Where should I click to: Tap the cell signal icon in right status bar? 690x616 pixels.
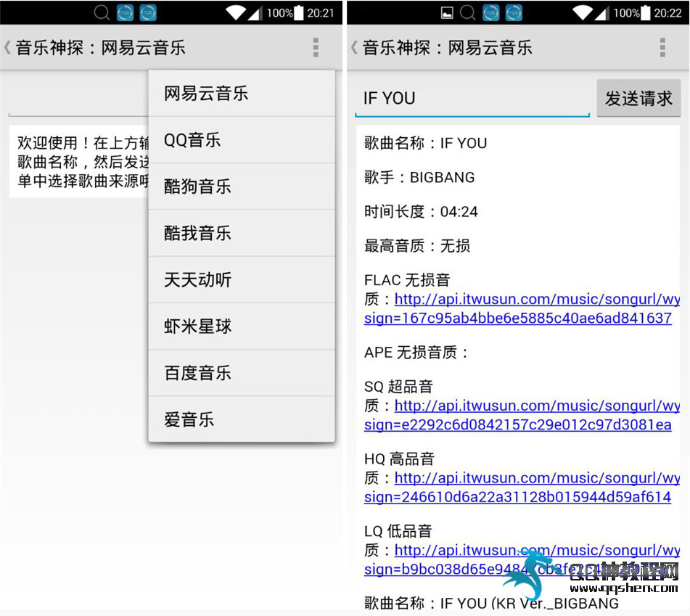pos(601,13)
